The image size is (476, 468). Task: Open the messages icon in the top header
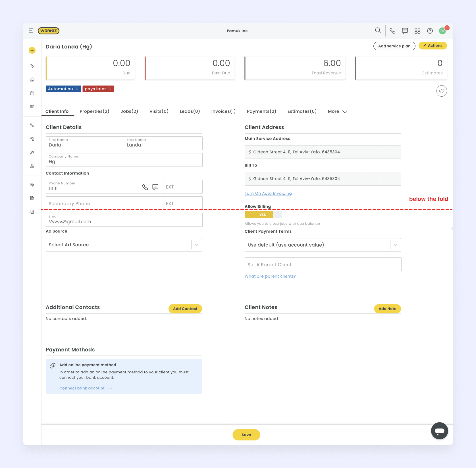(405, 31)
